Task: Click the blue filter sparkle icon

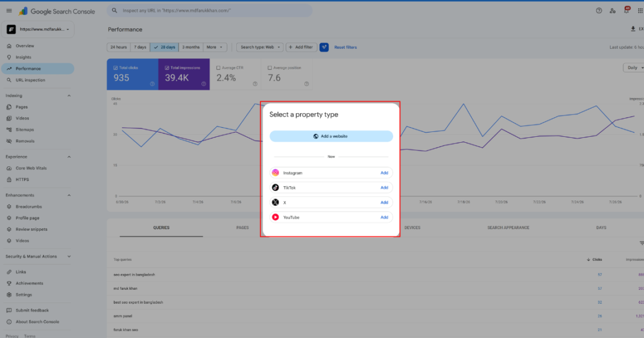Action: [324, 47]
